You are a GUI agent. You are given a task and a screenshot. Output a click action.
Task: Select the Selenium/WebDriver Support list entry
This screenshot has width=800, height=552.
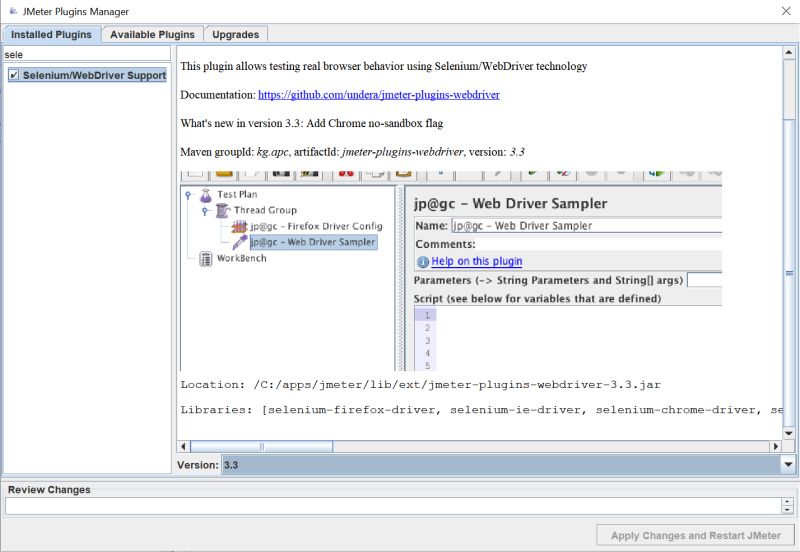click(x=87, y=75)
